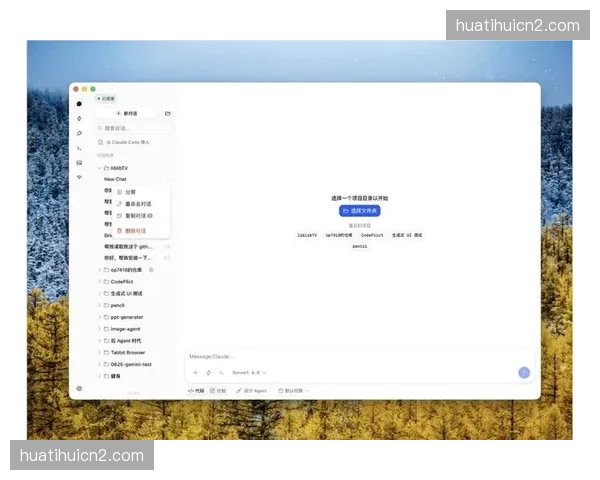Open the Sonnet 4.6 model dropdown
Screen dimensions: 600x480
click(x=250, y=372)
